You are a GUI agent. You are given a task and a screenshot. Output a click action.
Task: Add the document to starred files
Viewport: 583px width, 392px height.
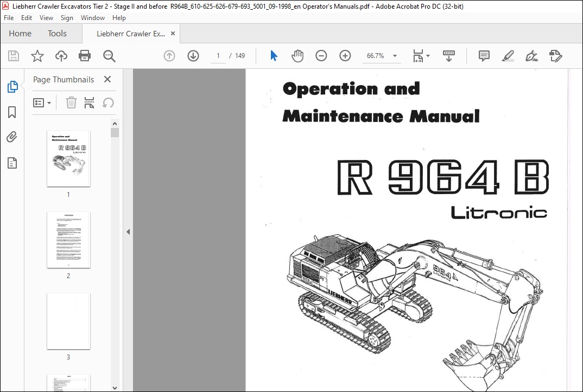pyautogui.click(x=37, y=56)
